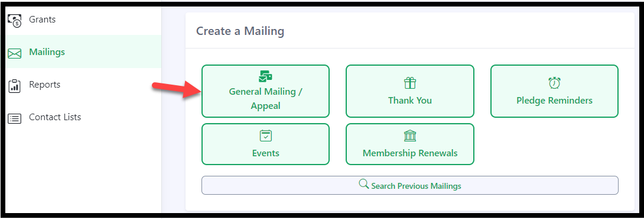This screenshot has width=644, height=219.
Task: Choose the General Mailing / Appeal button
Action: click(x=265, y=91)
